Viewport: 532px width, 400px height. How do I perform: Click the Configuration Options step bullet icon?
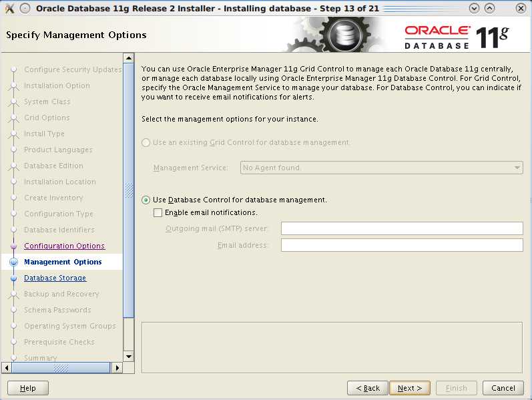coord(13,246)
